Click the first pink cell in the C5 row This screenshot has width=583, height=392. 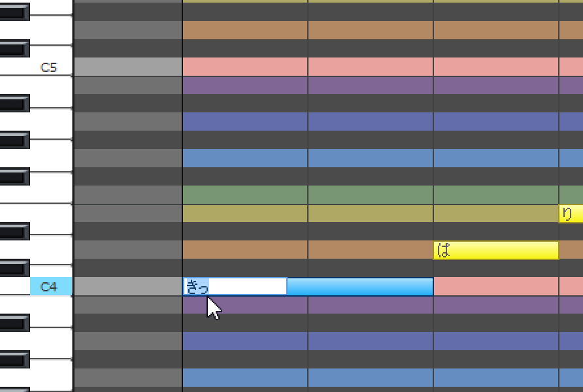click(245, 67)
